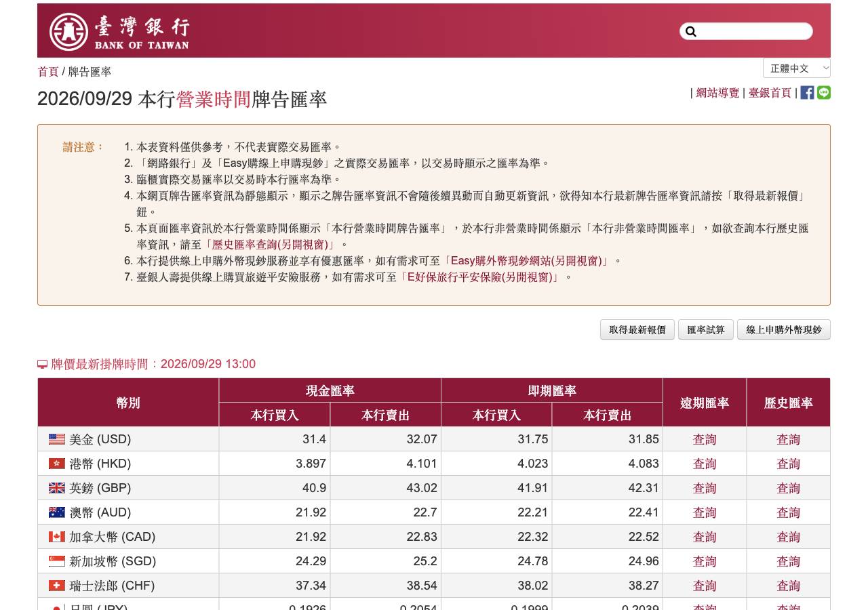This screenshot has height=610, width=868.
Task: Open the 正體中文 language dropdown
Action: (x=797, y=68)
